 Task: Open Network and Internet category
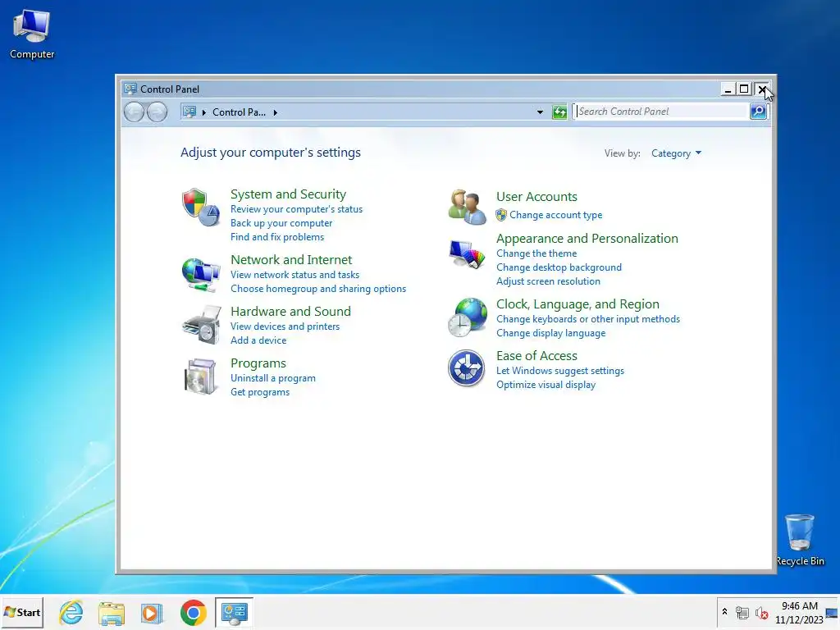[291, 260]
